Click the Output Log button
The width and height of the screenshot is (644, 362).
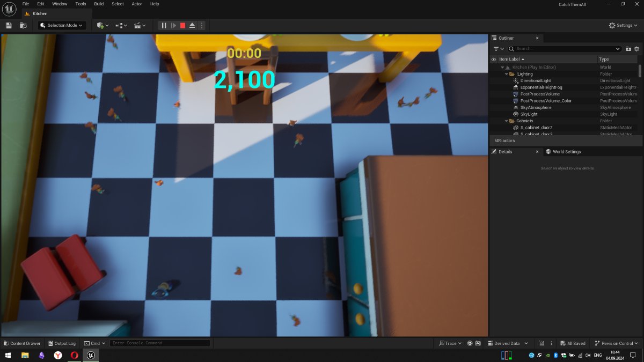62,343
